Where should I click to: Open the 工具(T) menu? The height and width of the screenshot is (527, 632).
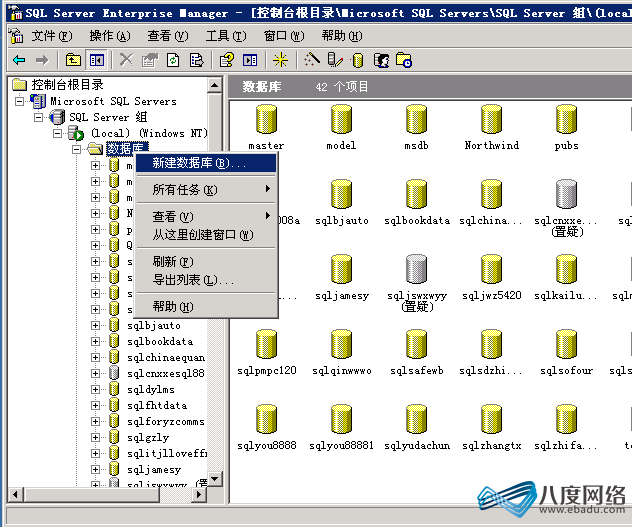tap(226, 36)
